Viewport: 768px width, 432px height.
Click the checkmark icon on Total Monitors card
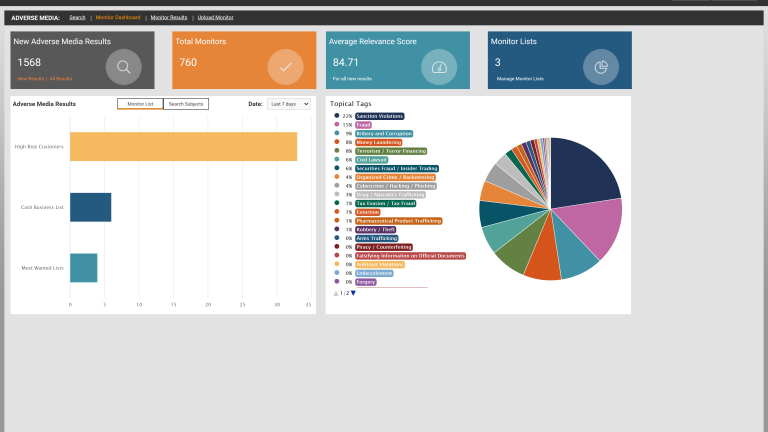(285, 68)
